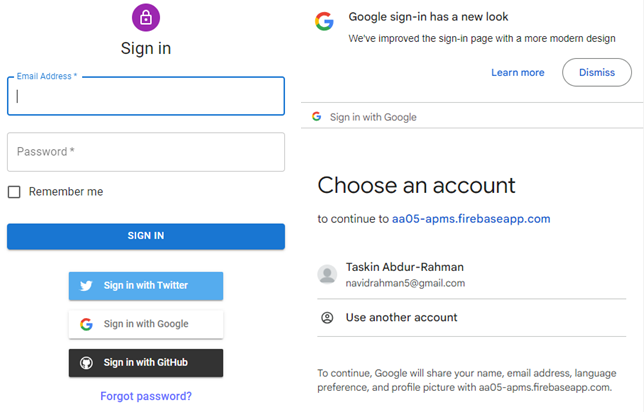
Task: Click the purple lock icon above Sign in
Action: [146, 18]
